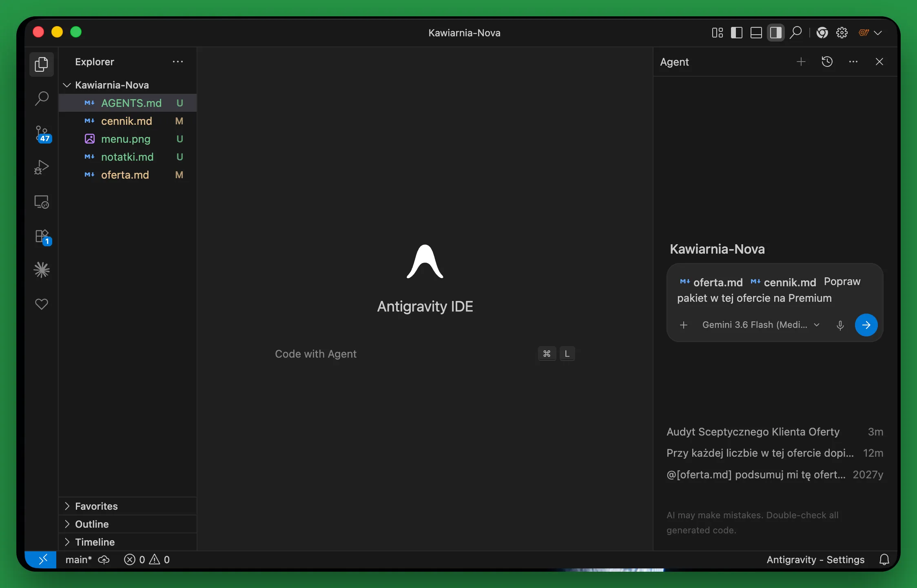
Task: Open Source Control with 47 changes
Action: point(42,133)
